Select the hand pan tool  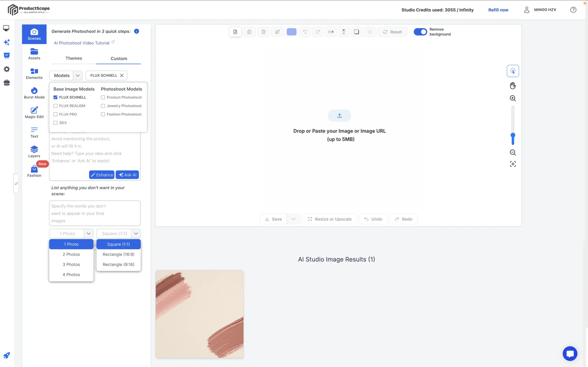513,85
